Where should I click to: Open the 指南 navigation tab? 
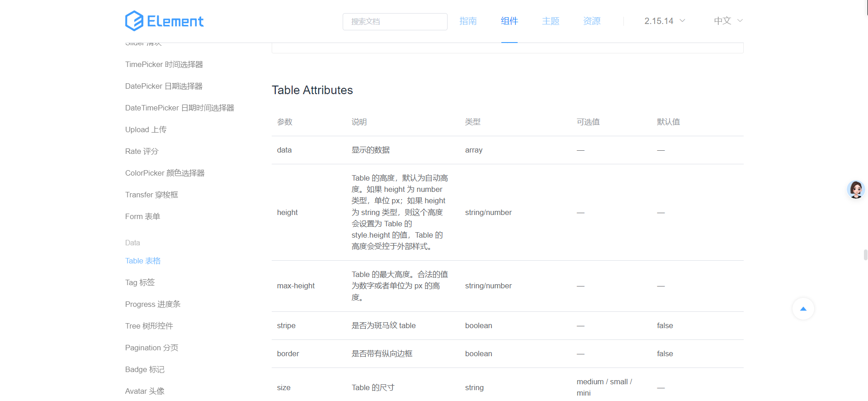pos(468,21)
